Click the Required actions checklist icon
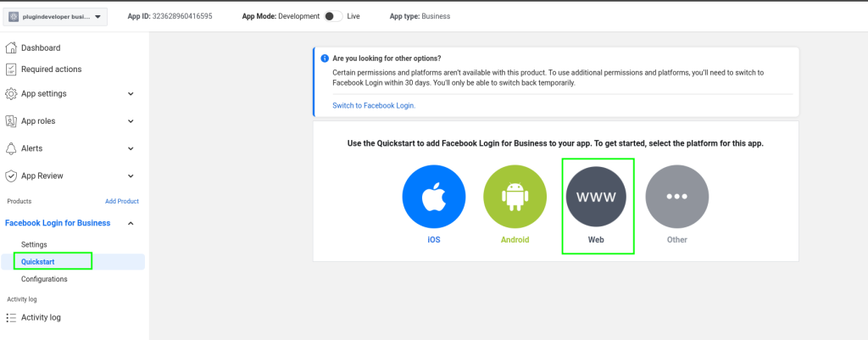This screenshot has height=340, width=868. point(11,69)
